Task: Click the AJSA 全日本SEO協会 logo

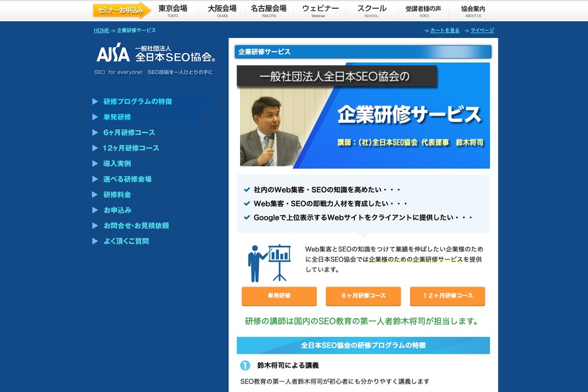Action: [156, 53]
